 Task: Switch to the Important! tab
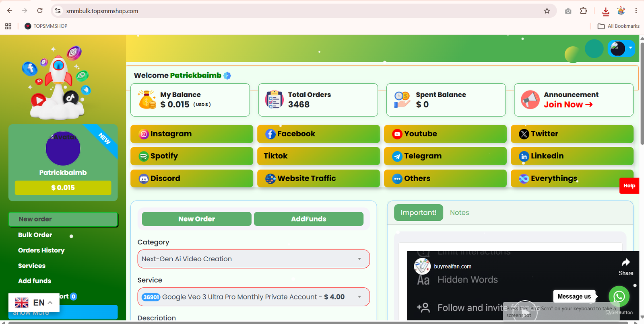point(419,213)
